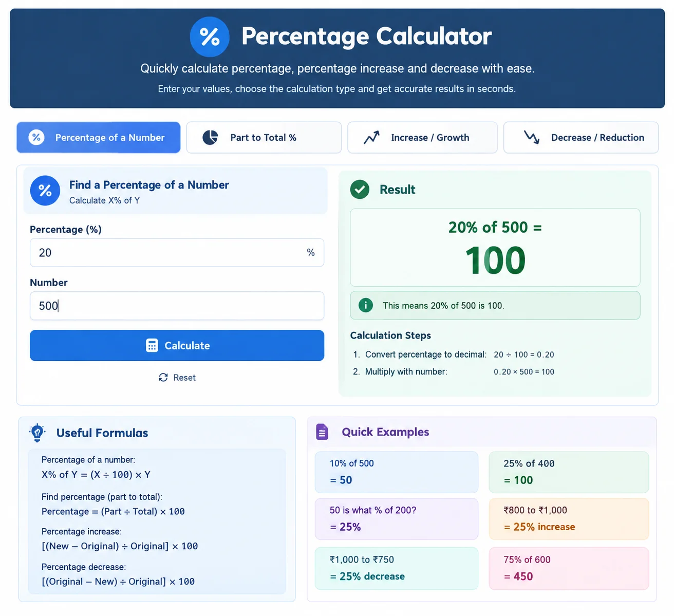Open the Part to Total % tab

pyautogui.click(x=264, y=137)
